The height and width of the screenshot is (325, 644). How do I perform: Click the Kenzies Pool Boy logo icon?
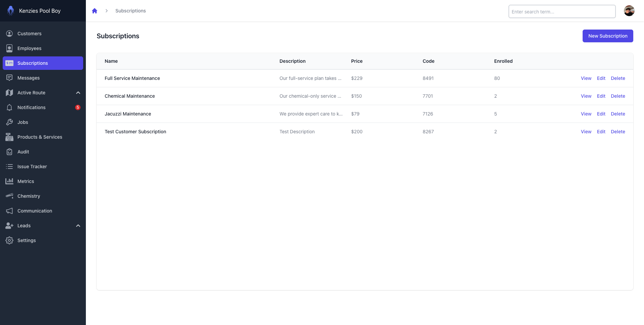tap(11, 11)
